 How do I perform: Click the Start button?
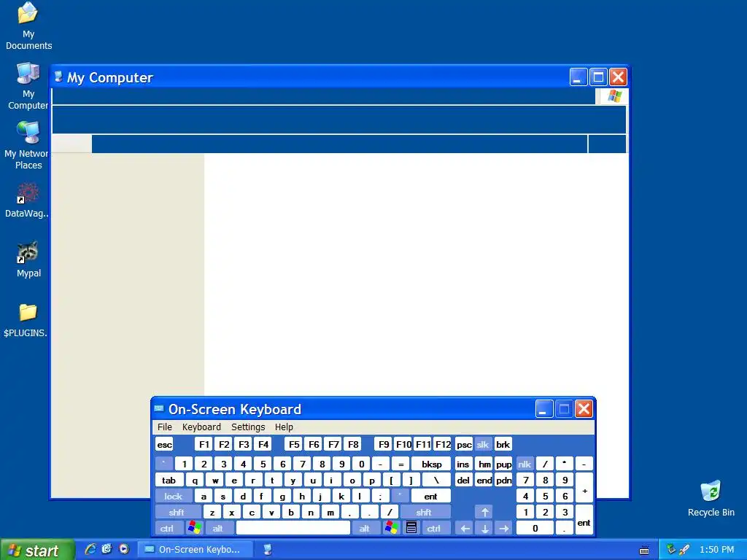click(x=37, y=550)
